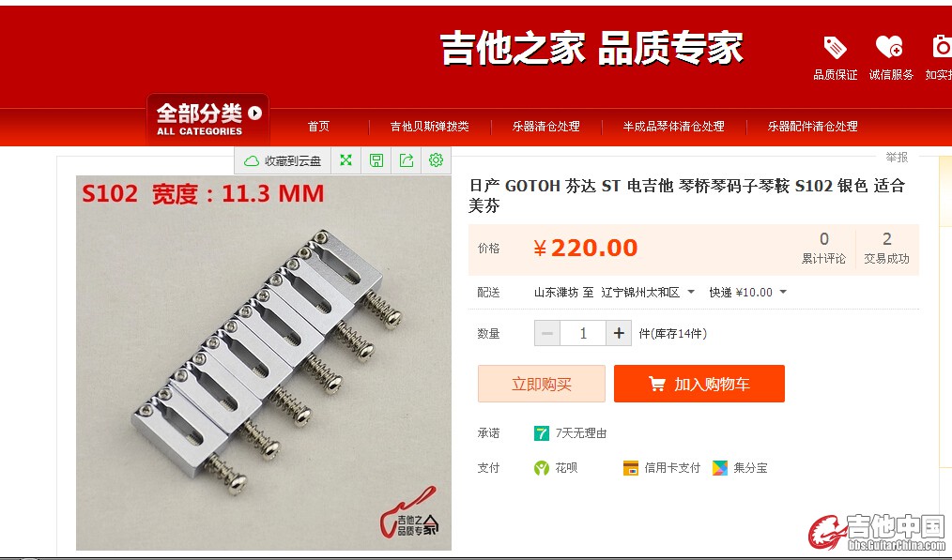Open the 乐器清仓处理 menu item
952x560 pixels.
[x=545, y=127]
